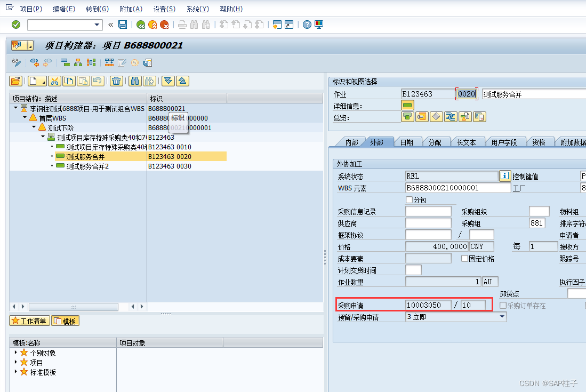
Task: Cut the selected object with scissors icon
Action: click(x=54, y=81)
